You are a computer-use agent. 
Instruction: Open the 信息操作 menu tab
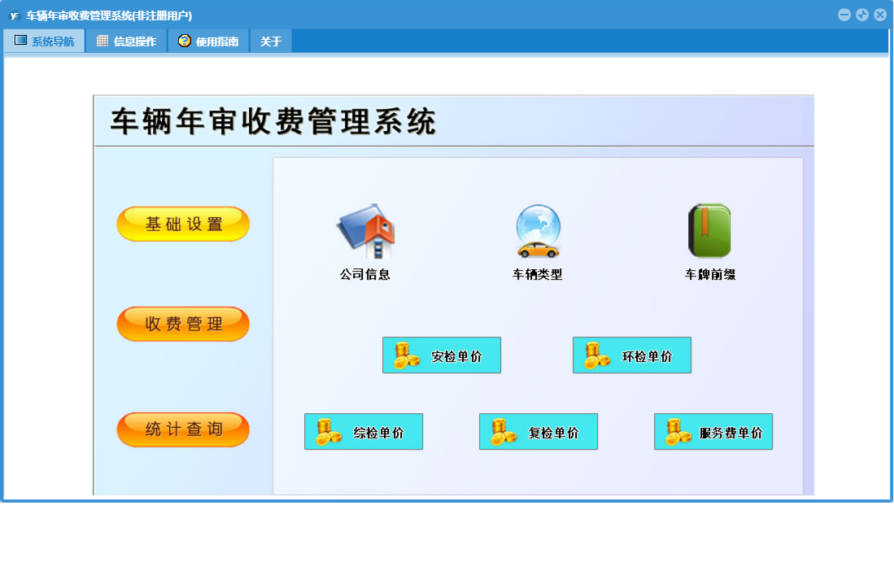tap(127, 41)
